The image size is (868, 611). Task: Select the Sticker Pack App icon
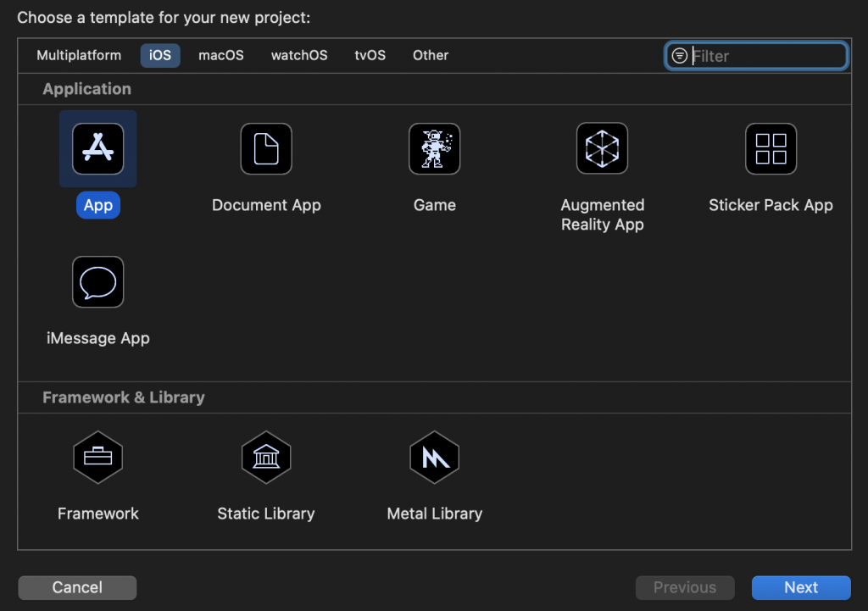click(771, 149)
